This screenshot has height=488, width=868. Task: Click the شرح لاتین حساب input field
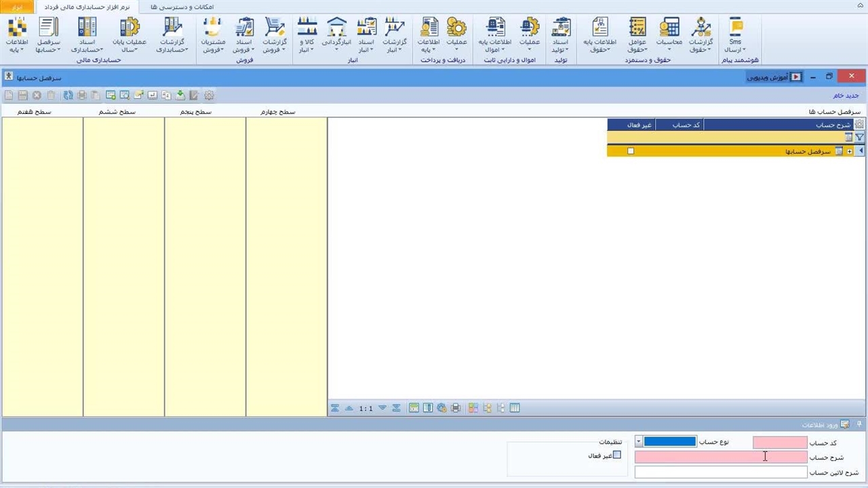720,472
